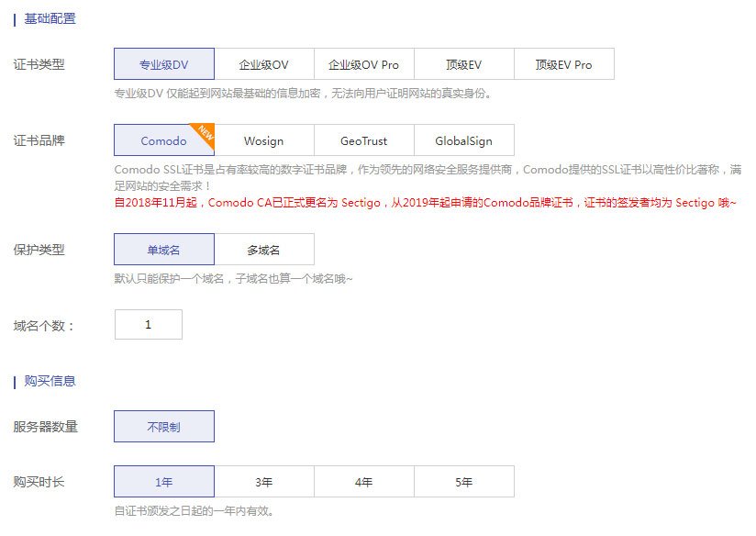Click the red Sectigo rename notice
This screenshot has height=536, width=756.
point(426,203)
